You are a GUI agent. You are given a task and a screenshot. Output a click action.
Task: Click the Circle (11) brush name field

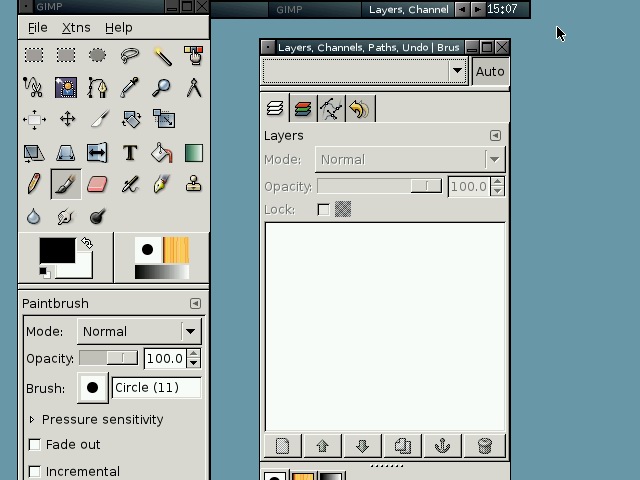tap(156, 387)
